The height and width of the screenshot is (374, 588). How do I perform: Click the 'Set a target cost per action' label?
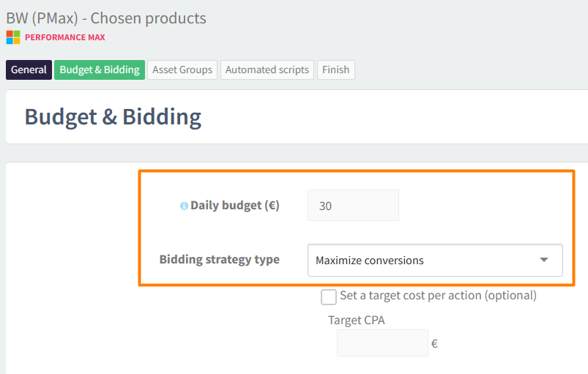click(438, 296)
